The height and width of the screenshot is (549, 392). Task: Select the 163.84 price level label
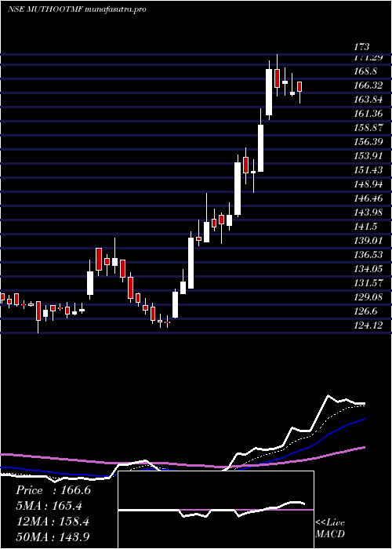pyautogui.click(x=368, y=100)
